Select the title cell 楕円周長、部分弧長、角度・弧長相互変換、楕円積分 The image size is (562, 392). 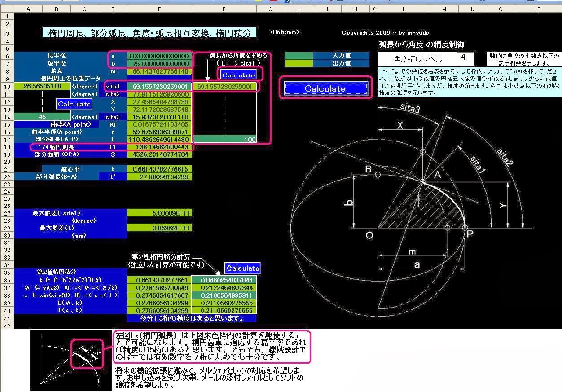(149, 32)
